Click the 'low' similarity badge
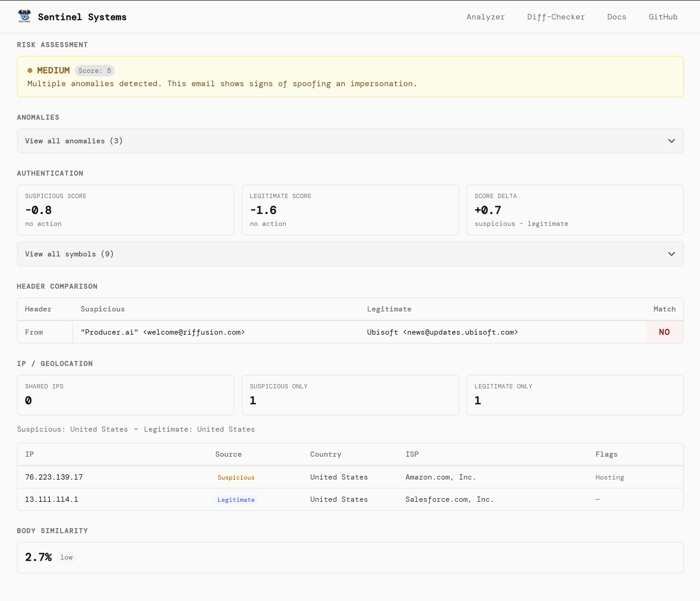 coord(67,557)
